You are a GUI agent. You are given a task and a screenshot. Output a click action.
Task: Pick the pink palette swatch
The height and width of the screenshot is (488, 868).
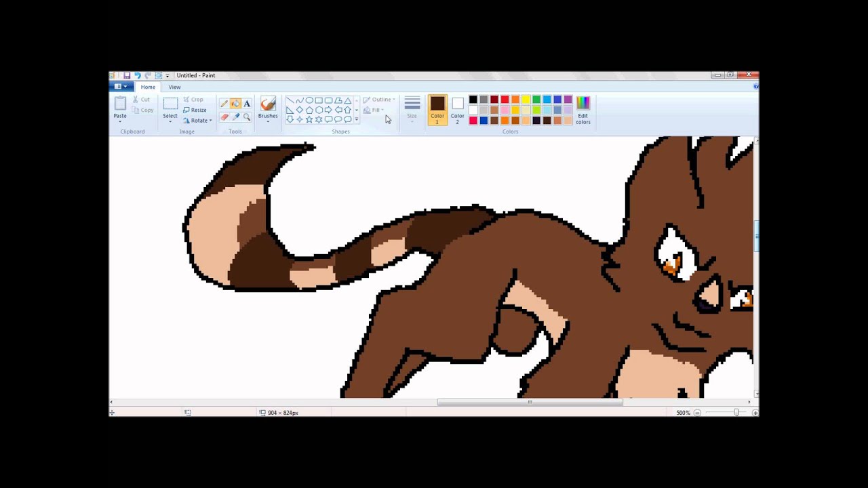[505, 110]
